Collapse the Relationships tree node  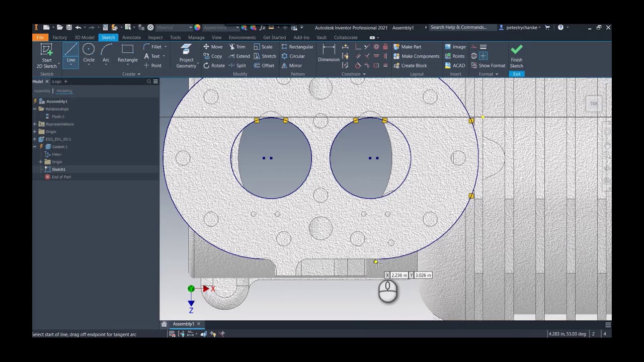[35, 109]
